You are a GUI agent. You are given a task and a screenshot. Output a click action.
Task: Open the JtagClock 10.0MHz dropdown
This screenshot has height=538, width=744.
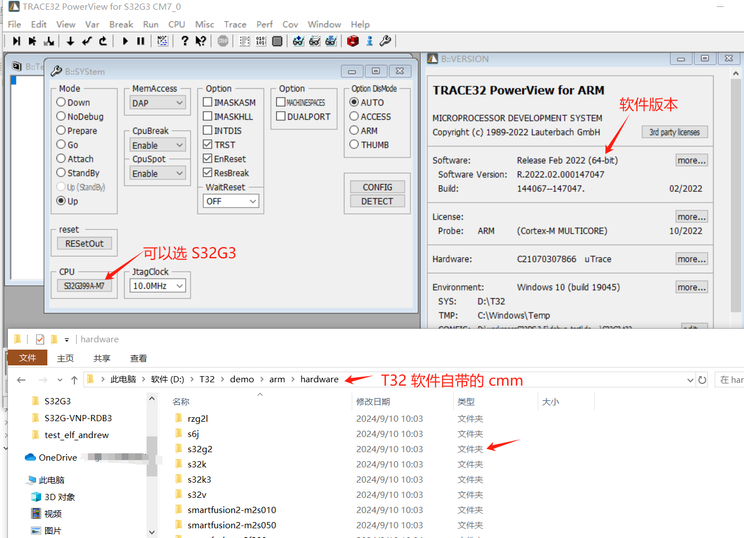[x=157, y=286]
